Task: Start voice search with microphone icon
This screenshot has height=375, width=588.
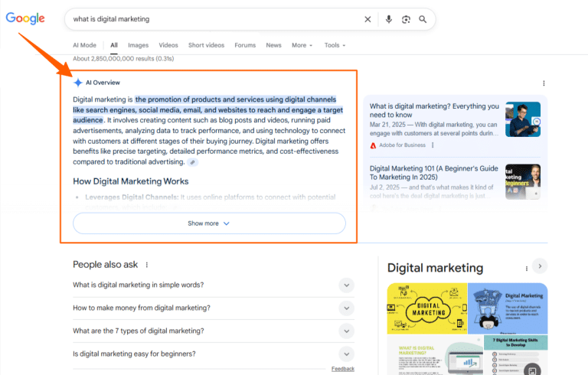Action: point(389,19)
